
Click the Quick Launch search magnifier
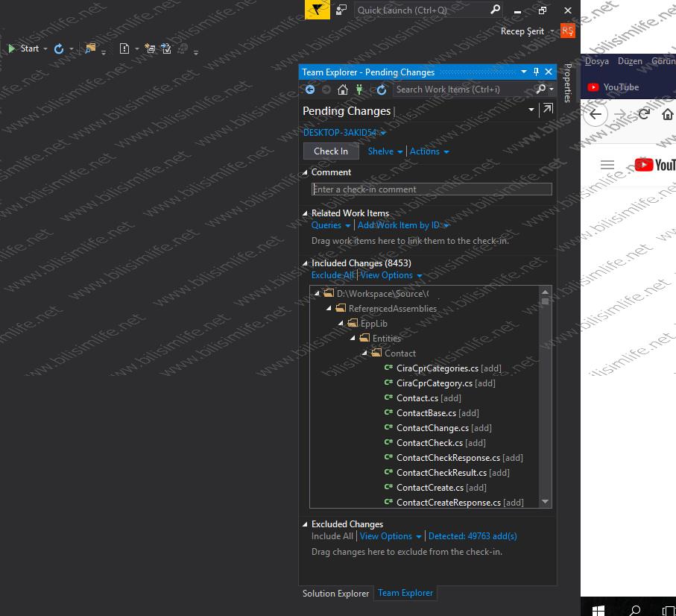pyautogui.click(x=496, y=10)
